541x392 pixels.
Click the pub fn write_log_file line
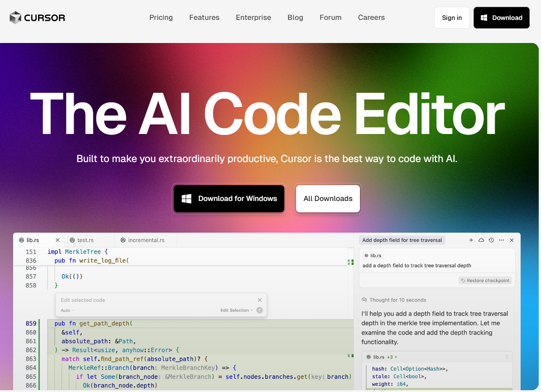click(91, 261)
